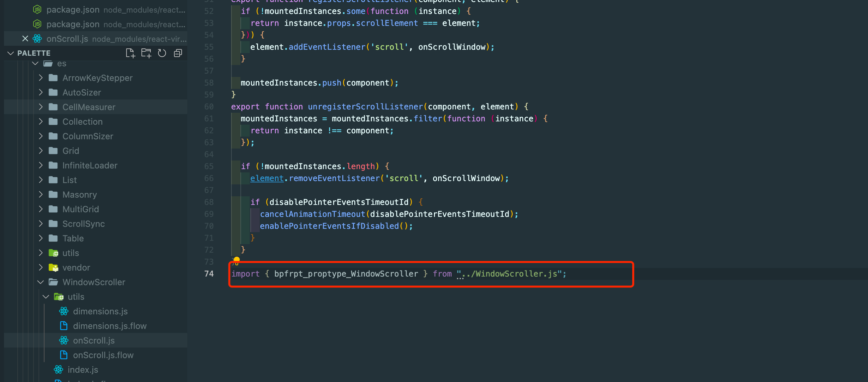
Task: Click the vendor folder icon
Action: click(53, 267)
